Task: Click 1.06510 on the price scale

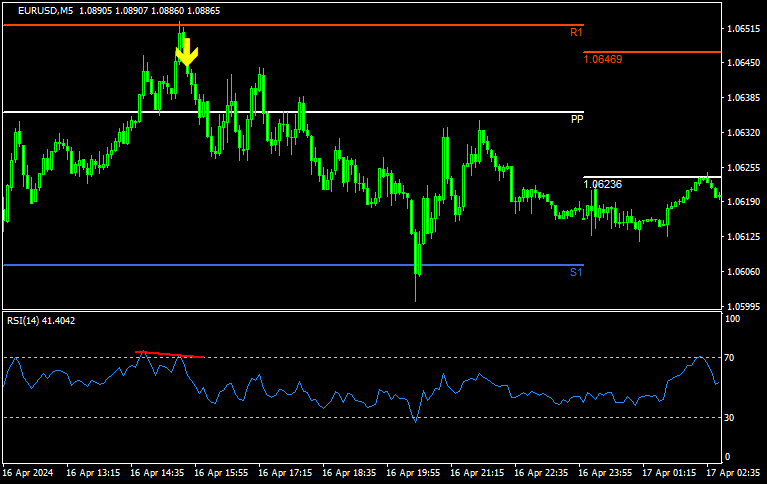Action: 743,29
